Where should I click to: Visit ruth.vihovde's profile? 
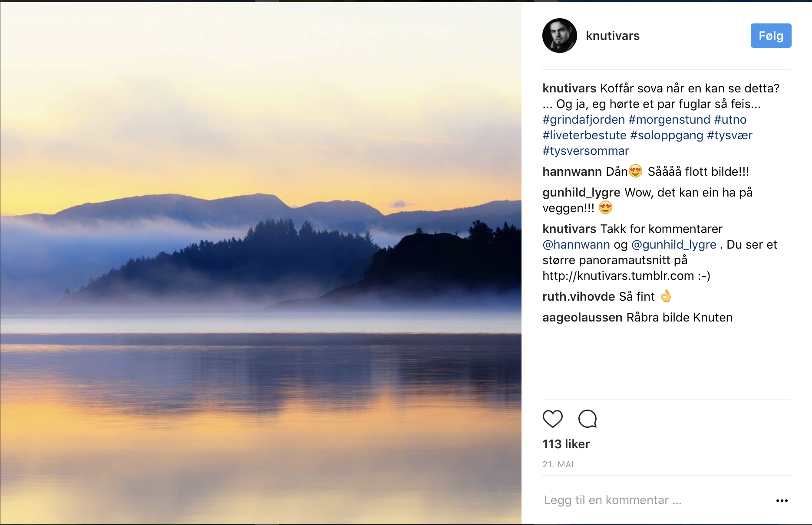click(578, 296)
